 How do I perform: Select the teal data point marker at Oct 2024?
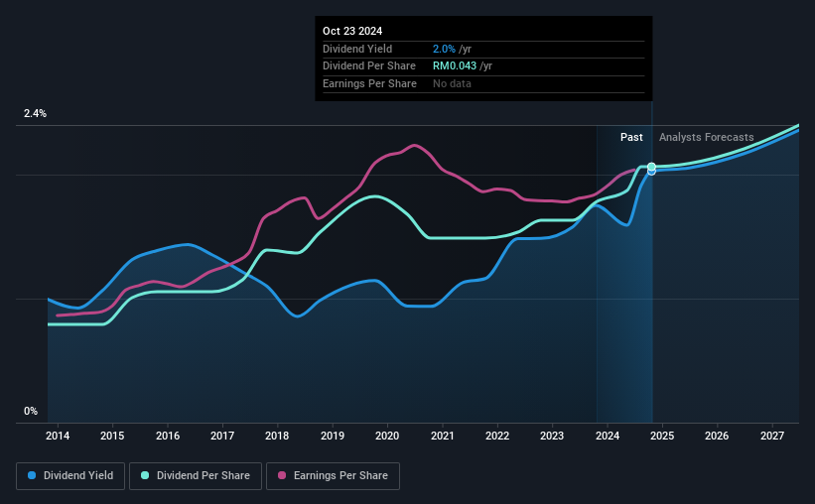[x=651, y=167]
